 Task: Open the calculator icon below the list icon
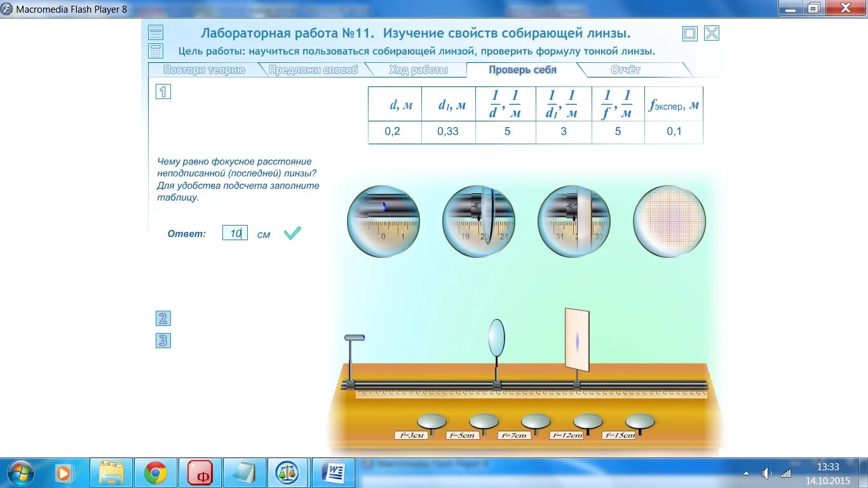click(x=156, y=51)
